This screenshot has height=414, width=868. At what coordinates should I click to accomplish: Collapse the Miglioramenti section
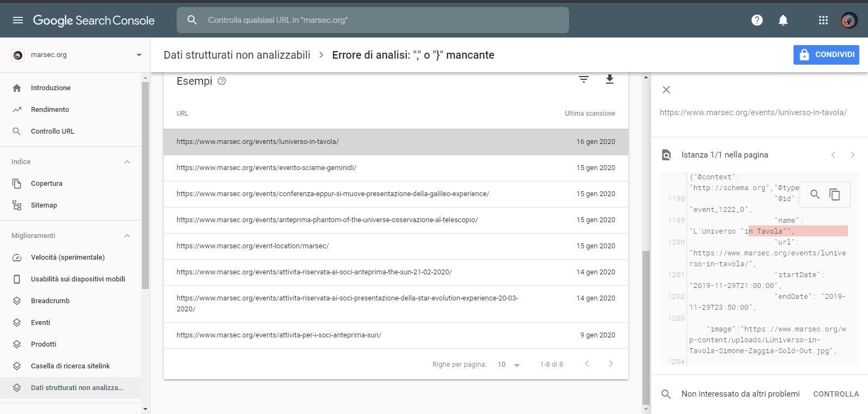(x=127, y=236)
